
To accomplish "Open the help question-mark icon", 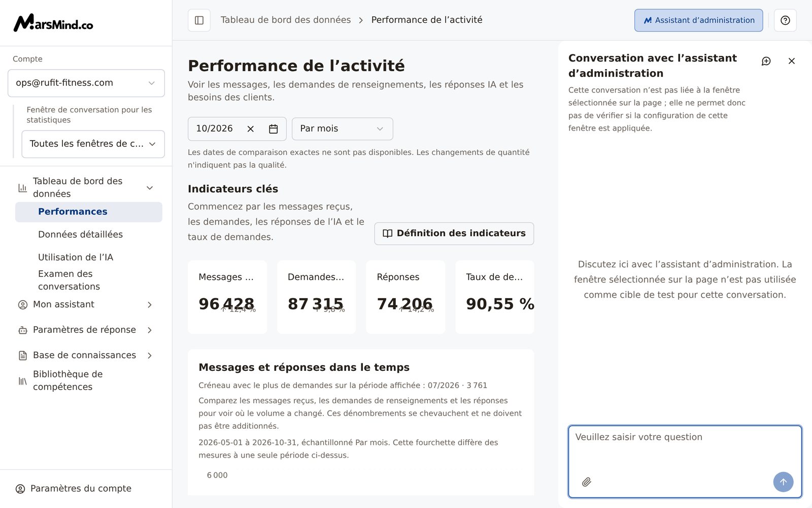I will pos(785,20).
